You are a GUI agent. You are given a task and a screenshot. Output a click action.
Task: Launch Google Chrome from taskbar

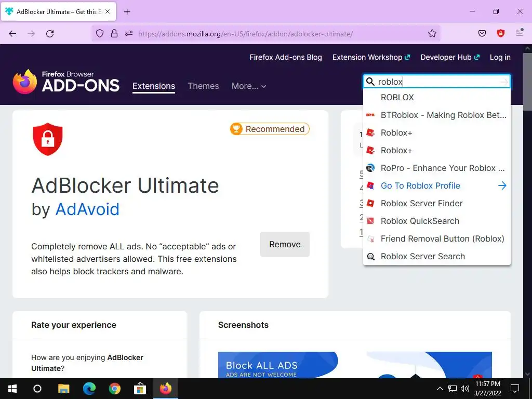(x=115, y=389)
